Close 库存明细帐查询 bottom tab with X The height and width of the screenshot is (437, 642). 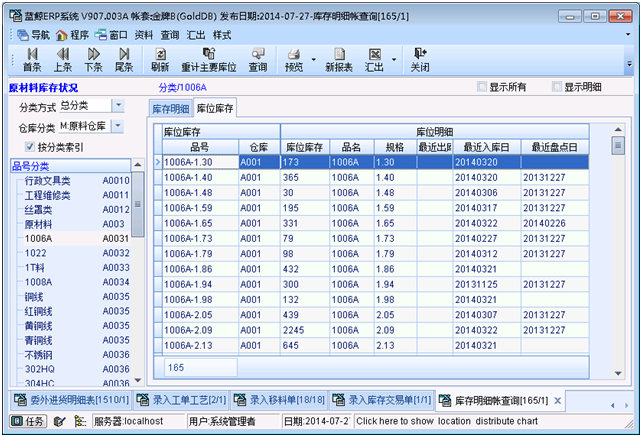(557, 401)
